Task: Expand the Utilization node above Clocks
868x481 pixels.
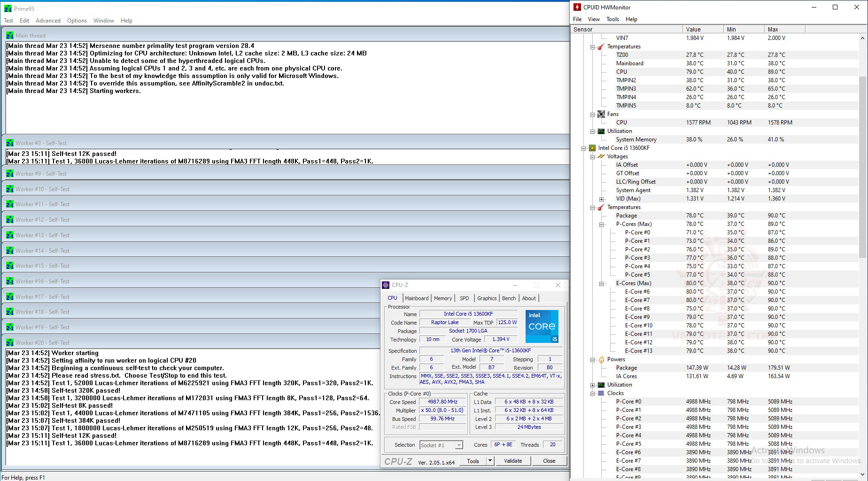Action: 593,385
